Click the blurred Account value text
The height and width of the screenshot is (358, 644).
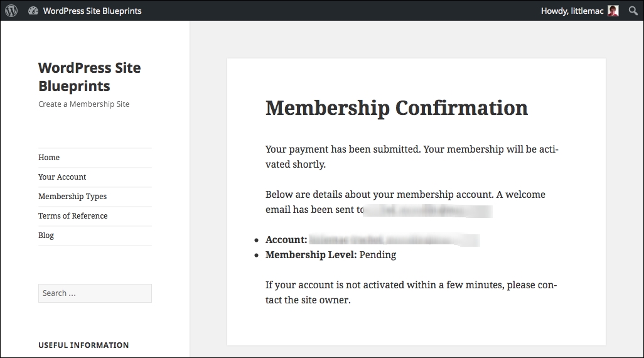(394, 240)
